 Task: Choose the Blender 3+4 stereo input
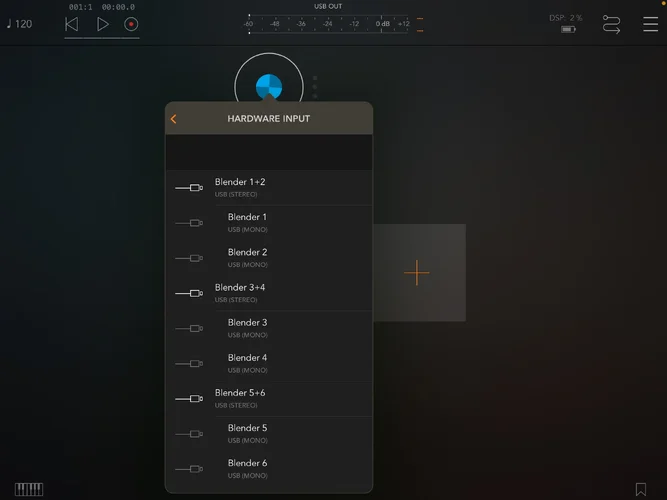pos(269,293)
